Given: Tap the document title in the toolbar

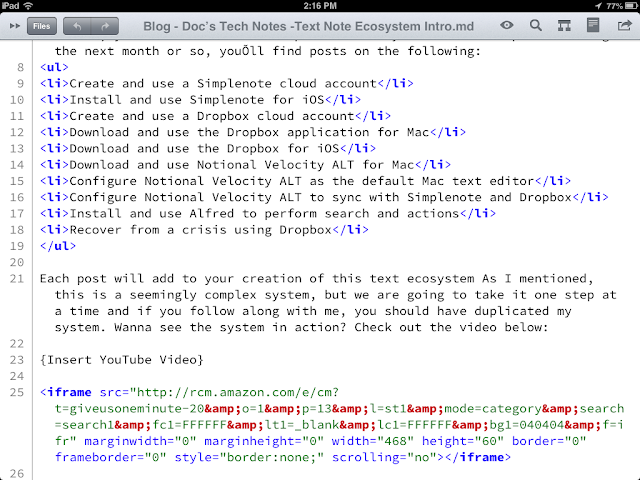Looking at the screenshot, I should click(x=309, y=26).
